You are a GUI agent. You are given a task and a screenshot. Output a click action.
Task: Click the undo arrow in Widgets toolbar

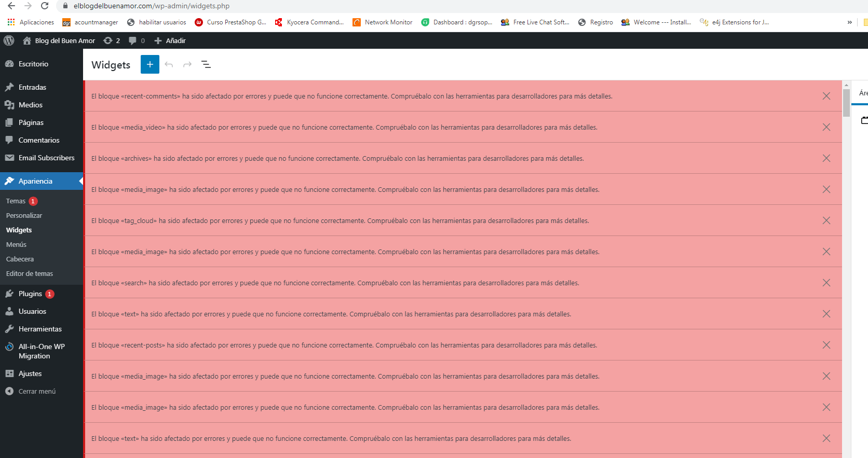coord(169,64)
